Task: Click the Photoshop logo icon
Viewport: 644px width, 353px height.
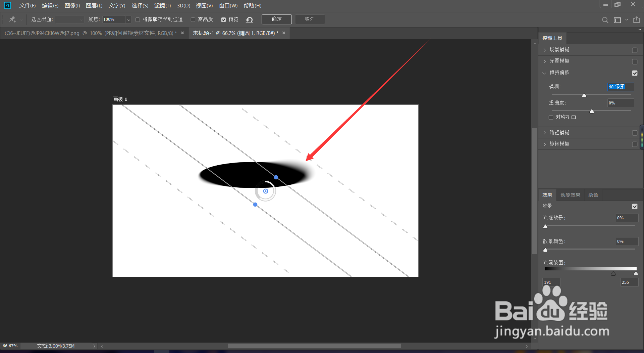Action: 7,5
